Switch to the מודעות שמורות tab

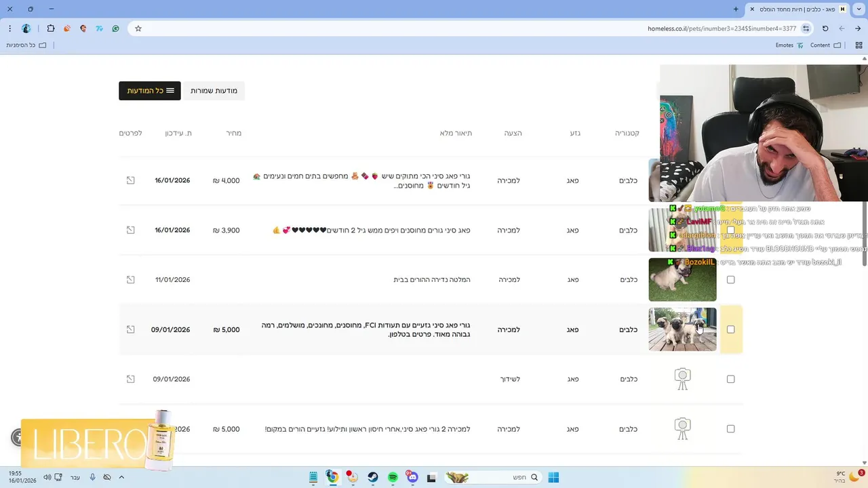tap(214, 91)
